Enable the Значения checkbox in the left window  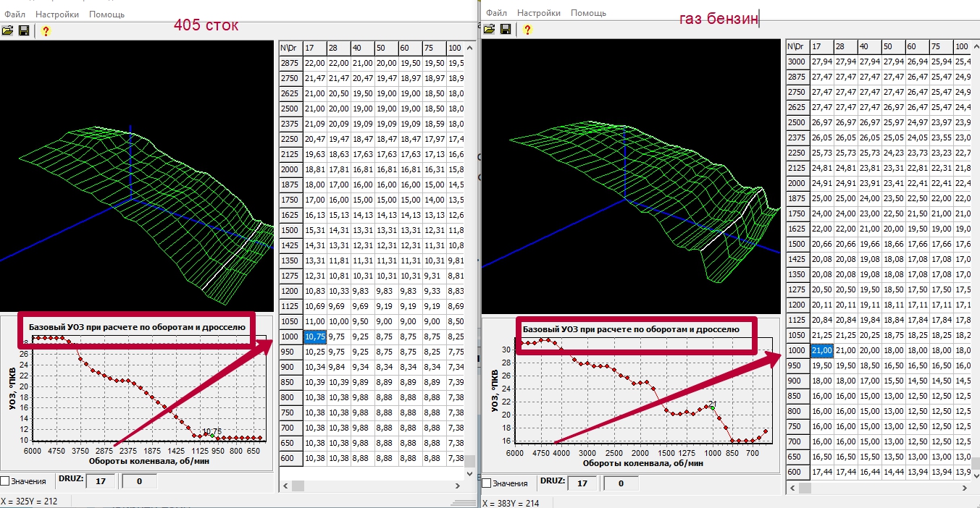tap(5, 481)
